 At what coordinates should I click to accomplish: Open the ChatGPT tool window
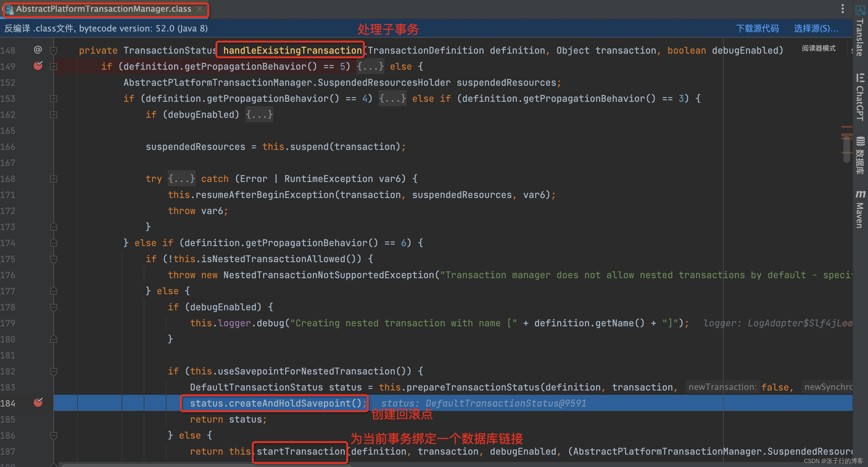point(860,97)
